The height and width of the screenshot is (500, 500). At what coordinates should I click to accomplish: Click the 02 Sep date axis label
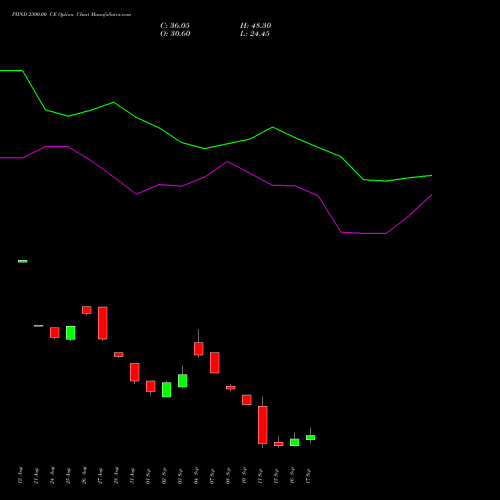point(164,476)
